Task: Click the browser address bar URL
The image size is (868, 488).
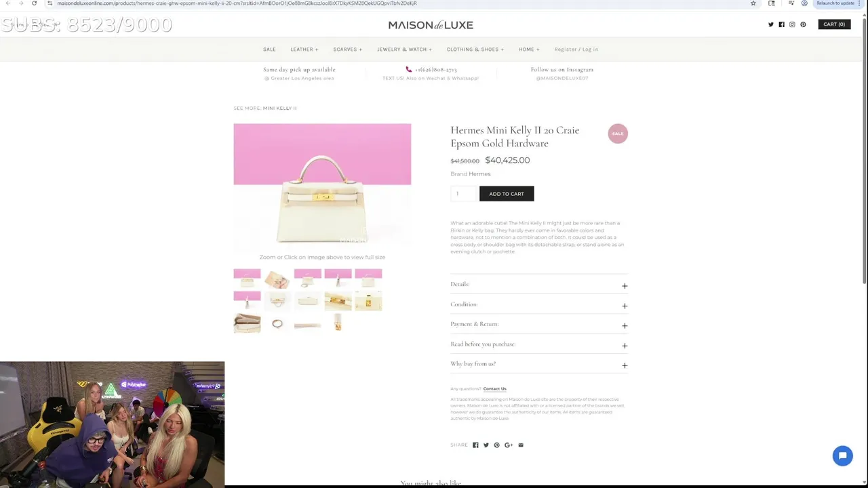Action: (237, 3)
